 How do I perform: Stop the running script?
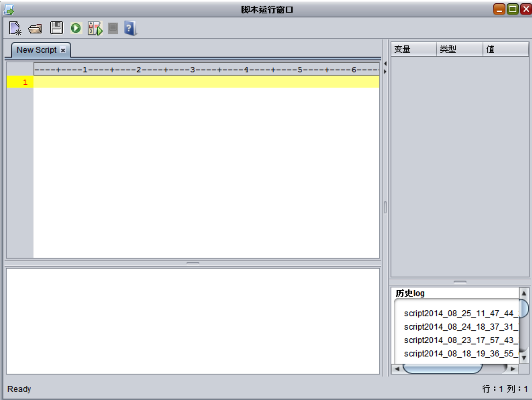[x=113, y=28]
